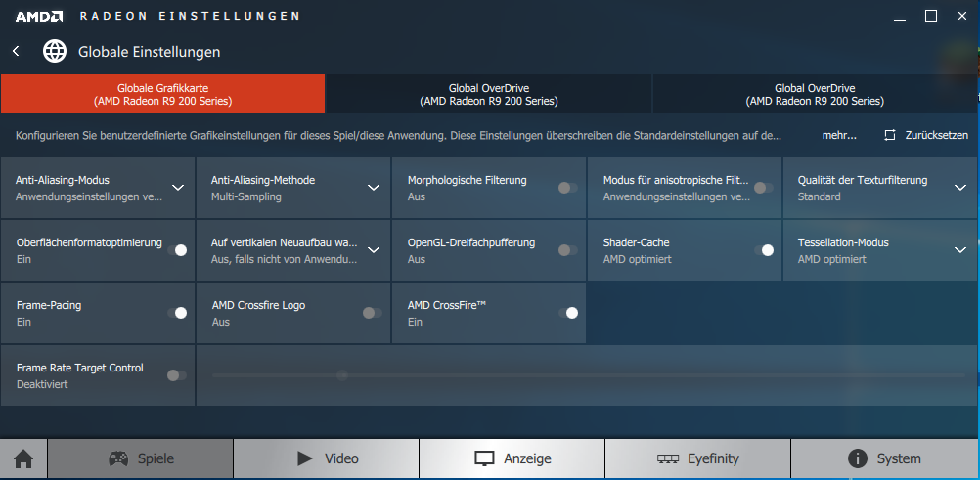This screenshot has height=480, width=980.
Task: Open the rightmost Global OverDrive tab
Action: (x=816, y=95)
